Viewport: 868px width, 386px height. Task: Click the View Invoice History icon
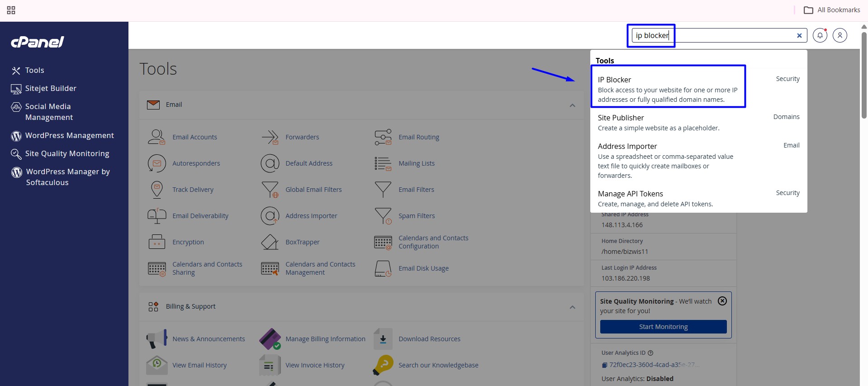[x=270, y=365]
